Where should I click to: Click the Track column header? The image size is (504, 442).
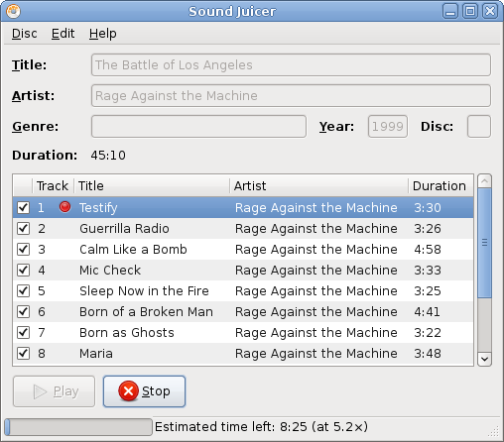point(53,185)
